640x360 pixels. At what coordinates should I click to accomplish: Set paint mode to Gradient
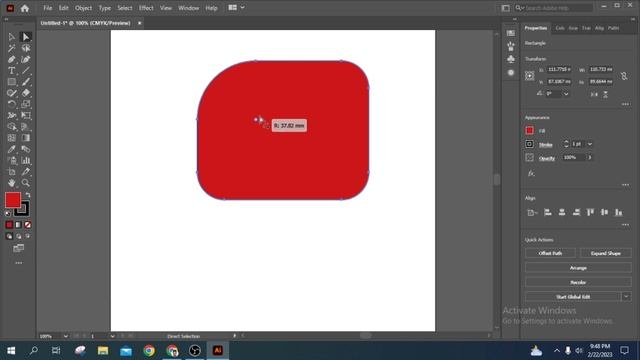[x=18, y=225]
